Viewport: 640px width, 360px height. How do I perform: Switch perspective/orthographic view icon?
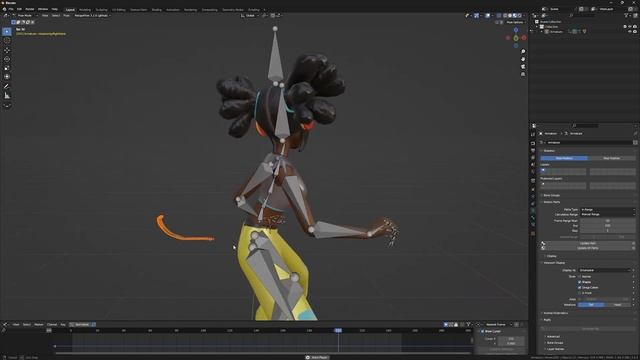[x=523, y=74]
